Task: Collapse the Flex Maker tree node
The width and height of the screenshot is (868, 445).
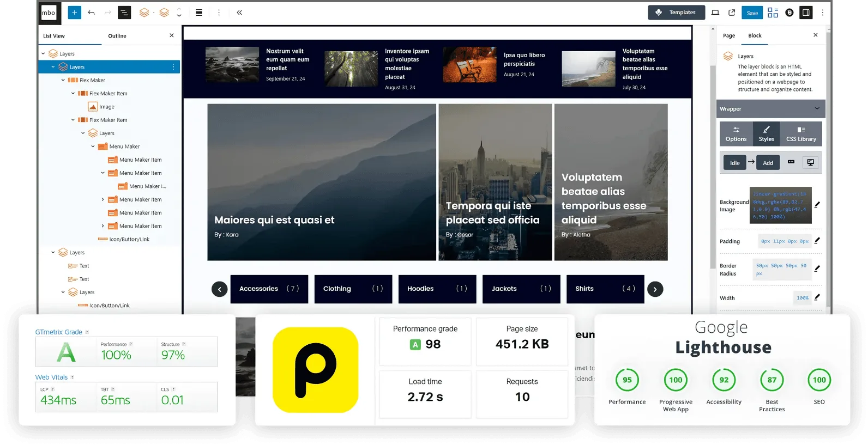Action: pos(63,80)
